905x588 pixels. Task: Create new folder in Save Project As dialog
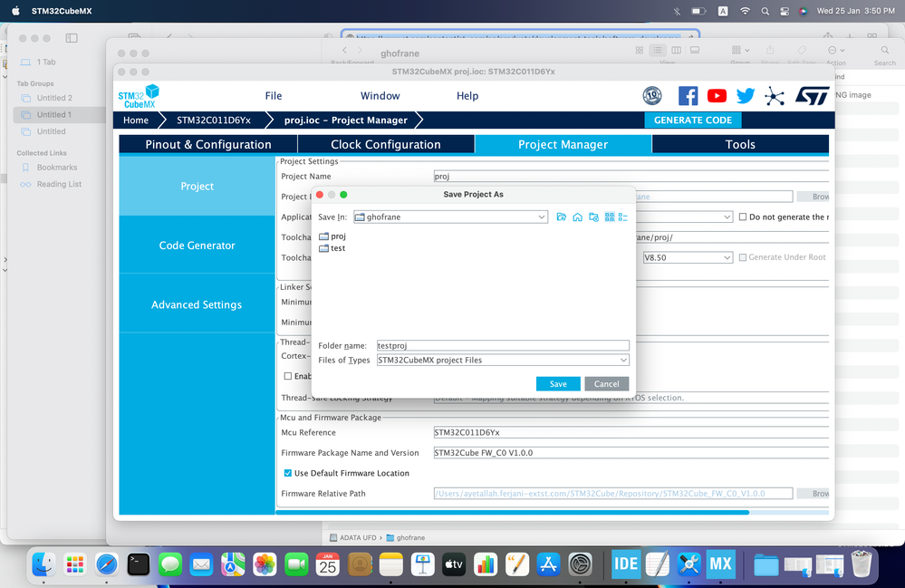click(x=593, y=217)
